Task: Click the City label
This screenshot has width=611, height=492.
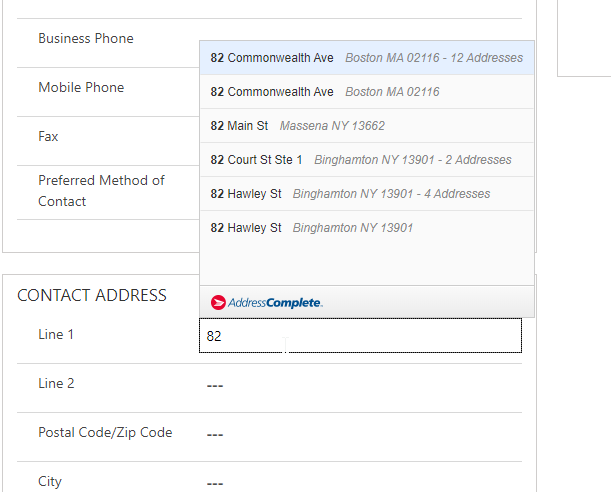Action: click(x=50, y=482)
